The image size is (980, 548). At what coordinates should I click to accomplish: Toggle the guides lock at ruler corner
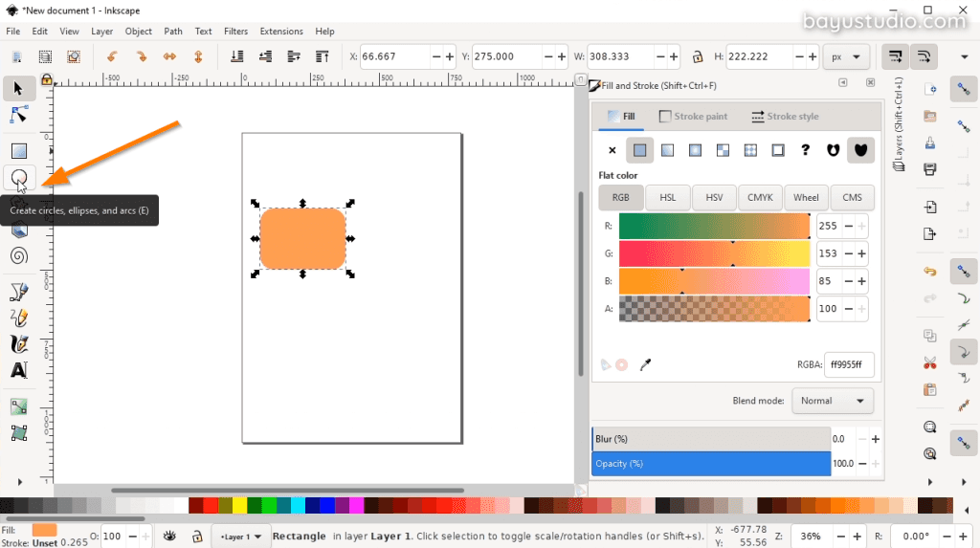pyautogui.click(x=46, y=79)
